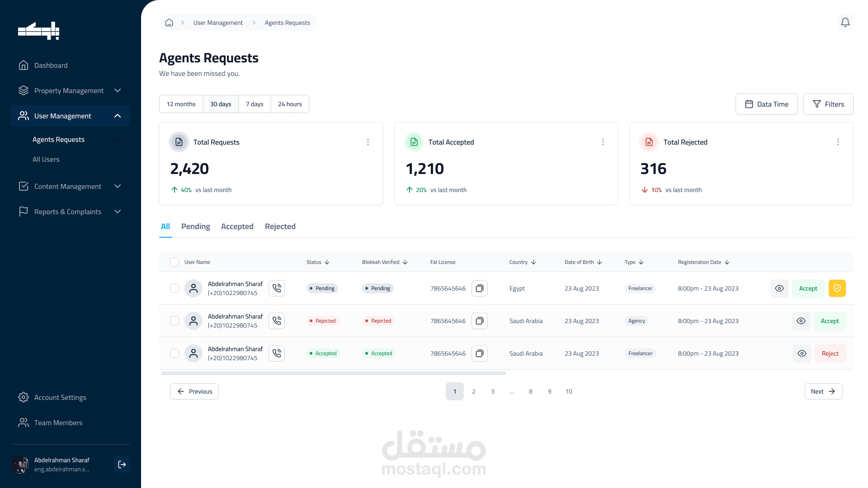868x488 pixels.
Task: Click the Filters button
Action: (828, 104)
